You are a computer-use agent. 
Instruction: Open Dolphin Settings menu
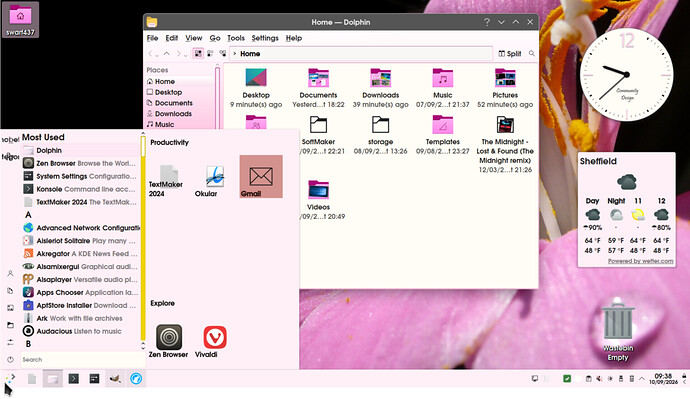(x=265, y=38)
